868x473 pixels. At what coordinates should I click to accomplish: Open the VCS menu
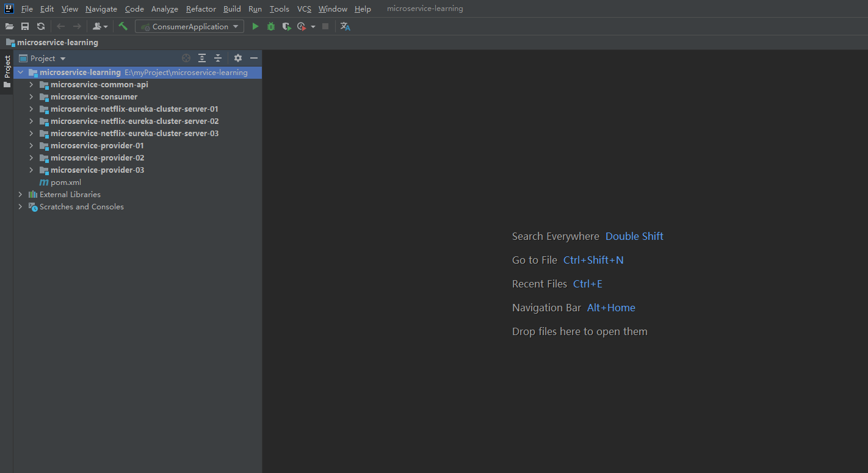tap(304, 9)
